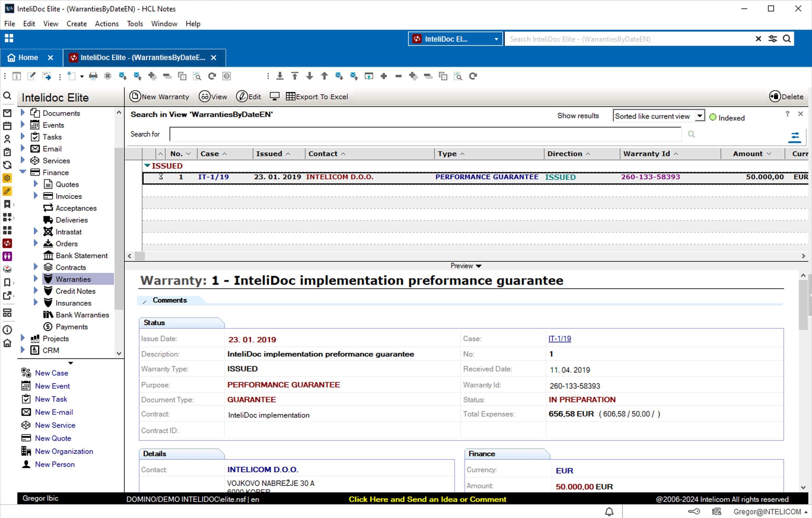The height and width of the screenshot is (518, 812).
Task: Click New Warranty button
Action: pyautogui.click(x=160, y=96)
